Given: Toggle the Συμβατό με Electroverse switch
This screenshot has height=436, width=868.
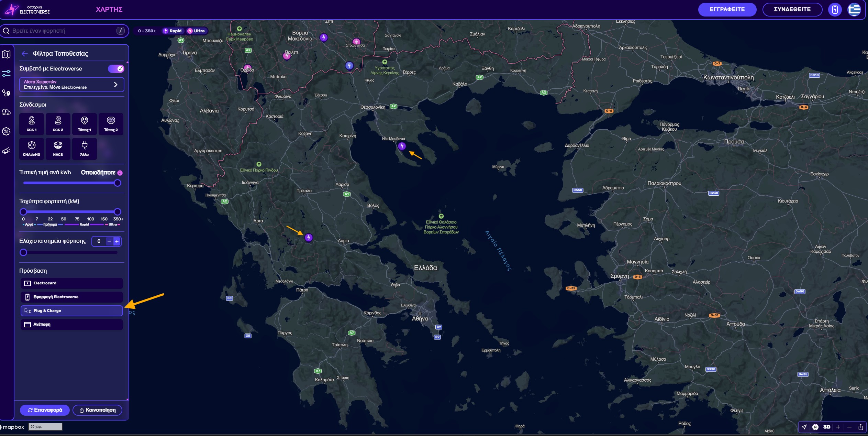Looking at the screenshot, I should click(116, 69).
